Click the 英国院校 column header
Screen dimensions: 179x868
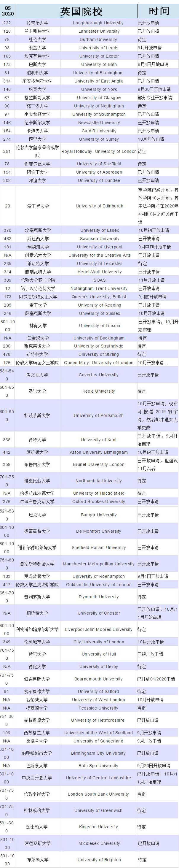click(81, 11)
